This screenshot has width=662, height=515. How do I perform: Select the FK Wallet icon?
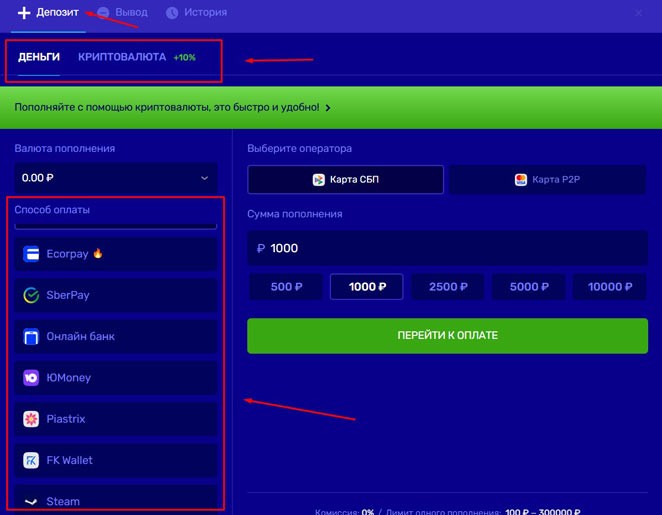(31, 461)
